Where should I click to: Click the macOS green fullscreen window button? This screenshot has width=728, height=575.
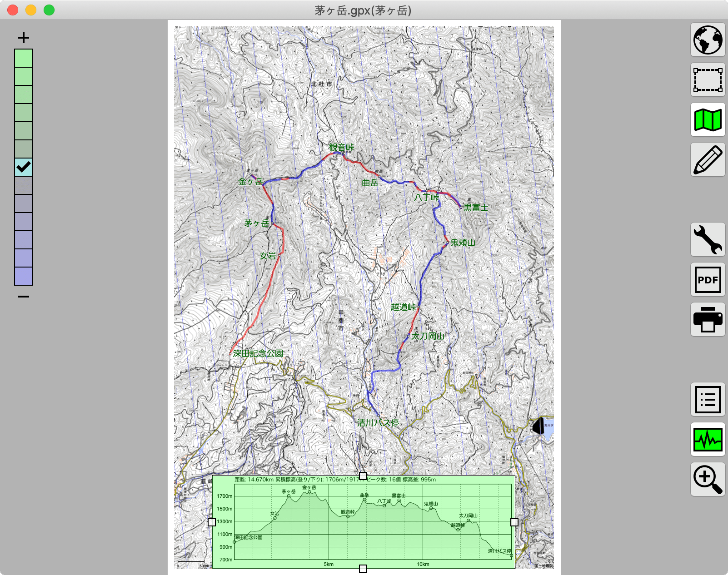tap(49, 10)
